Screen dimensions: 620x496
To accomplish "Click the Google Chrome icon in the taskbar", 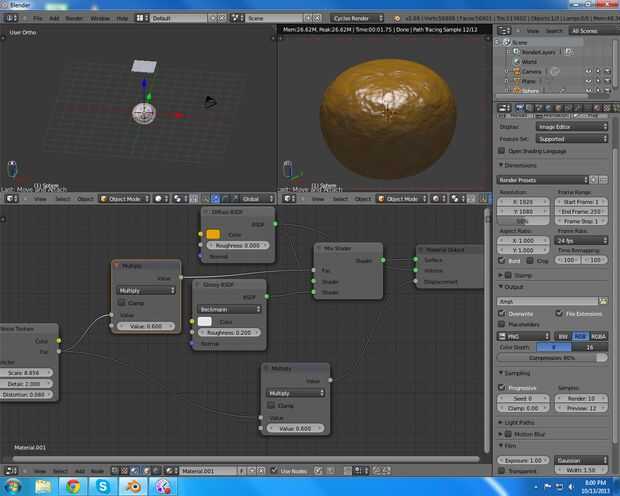I will click(73, 486).
